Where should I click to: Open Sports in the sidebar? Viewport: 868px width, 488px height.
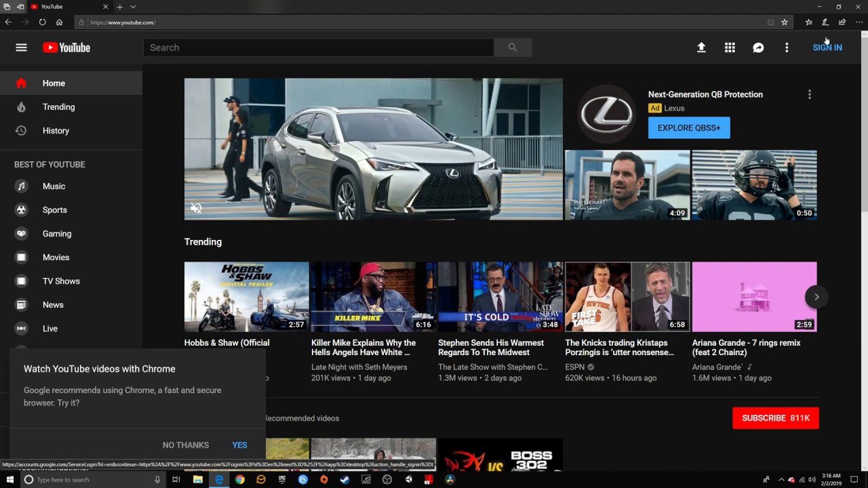[71, 210]
